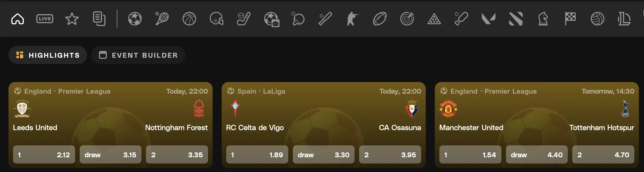Open the bet slips documents icon

(99, 19)
